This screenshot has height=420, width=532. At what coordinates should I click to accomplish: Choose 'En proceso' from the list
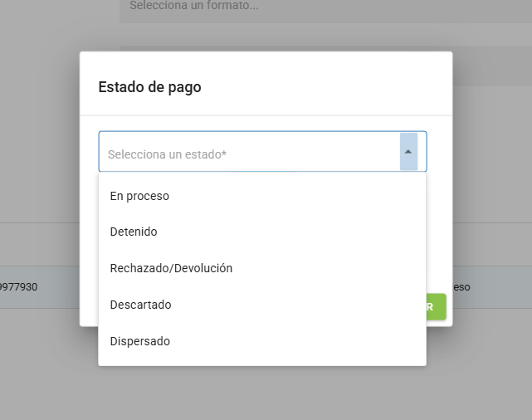[139, 196]
